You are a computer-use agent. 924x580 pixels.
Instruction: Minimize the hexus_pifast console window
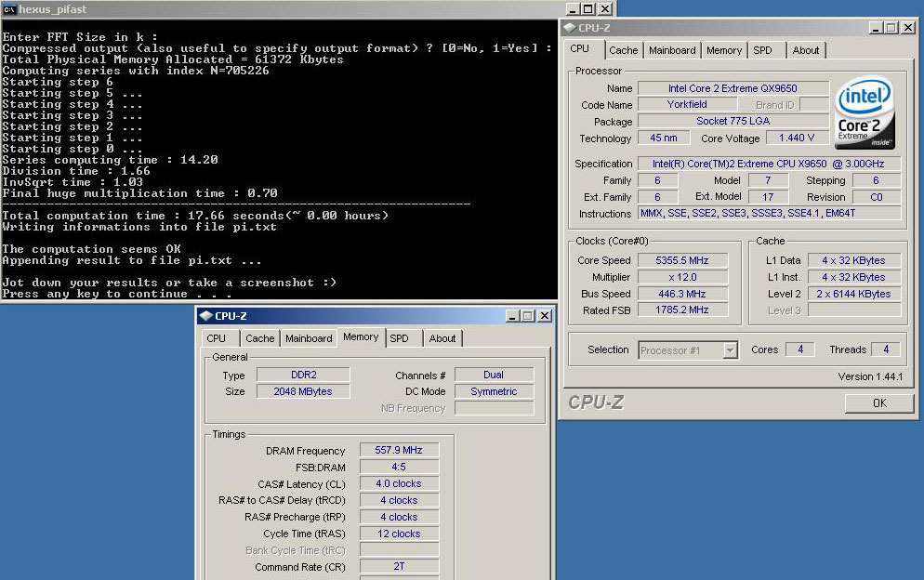pos(573,9)
